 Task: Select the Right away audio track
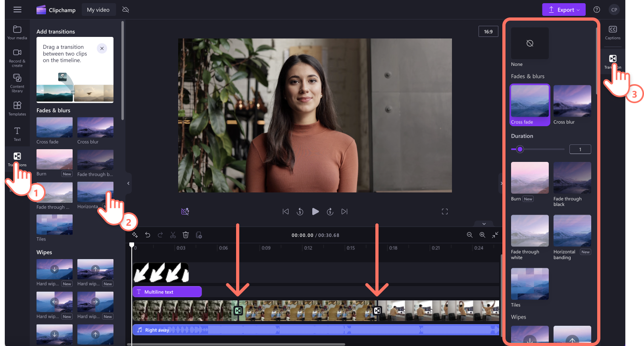316,330
